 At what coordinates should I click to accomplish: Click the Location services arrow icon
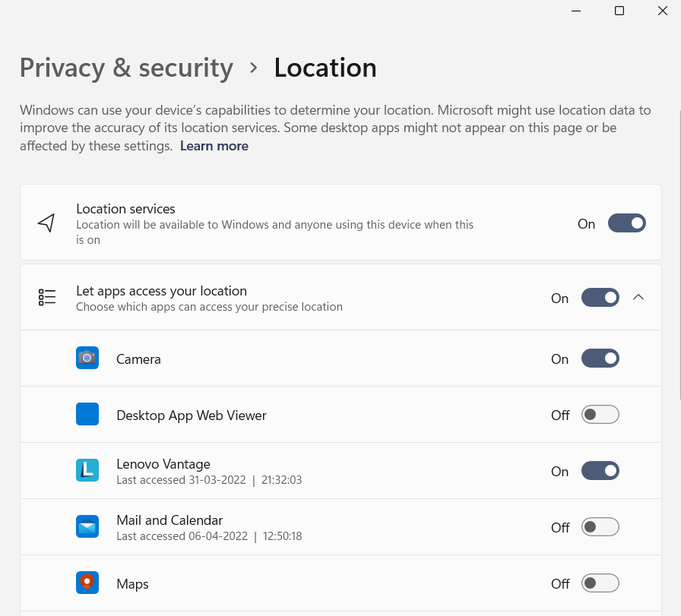point(46,223)
